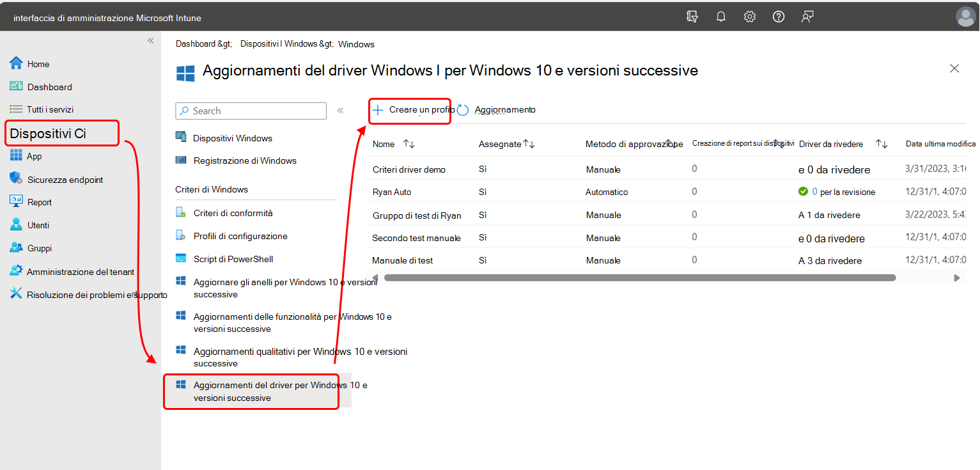Click the Windows logo beside Aggiornamenti delle funzionalità
Screen dimensions: 980x470
pyautogui.click(x=181, y=316)
